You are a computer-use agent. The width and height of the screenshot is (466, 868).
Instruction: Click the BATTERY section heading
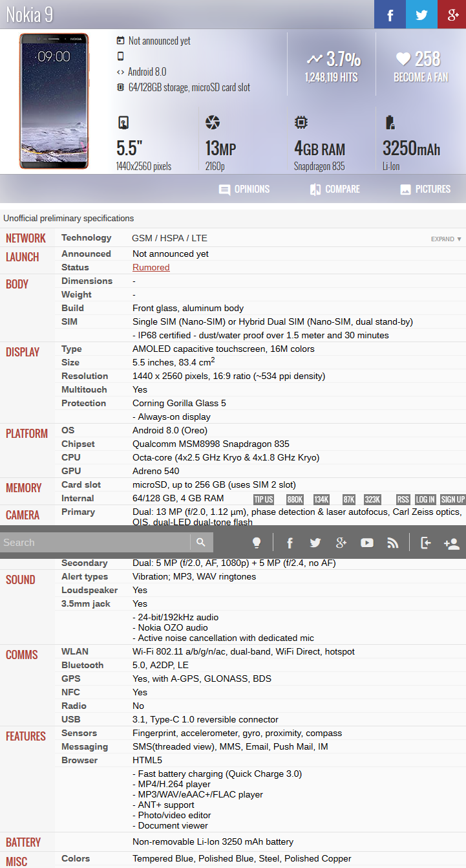click(23, 842)
